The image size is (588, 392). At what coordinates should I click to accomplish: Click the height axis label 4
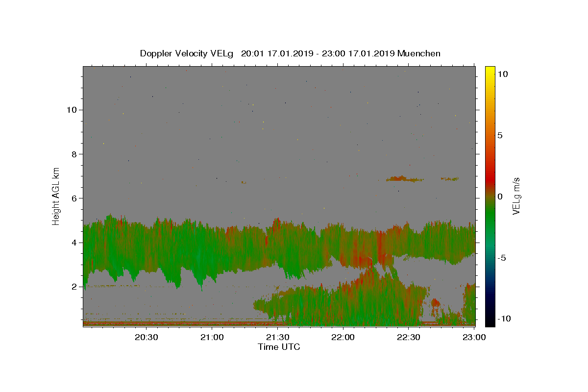tap(74, 243)
